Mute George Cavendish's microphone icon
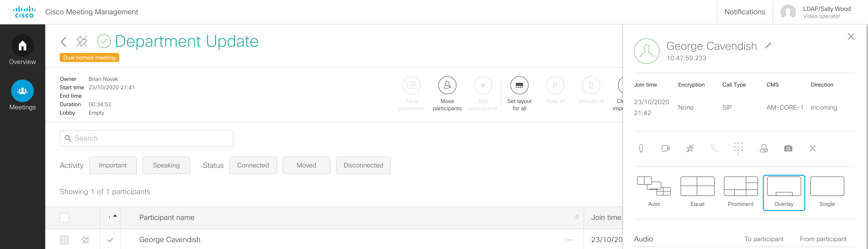This screenshot has height=249, width=868. pyautogui.click(x=641, y=148)
